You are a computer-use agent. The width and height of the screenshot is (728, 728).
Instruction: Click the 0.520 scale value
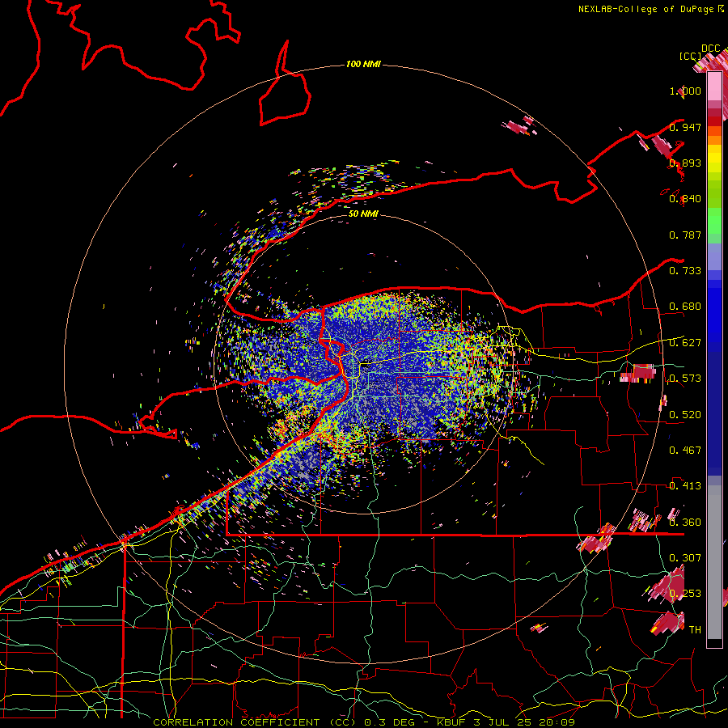point(685,415)
